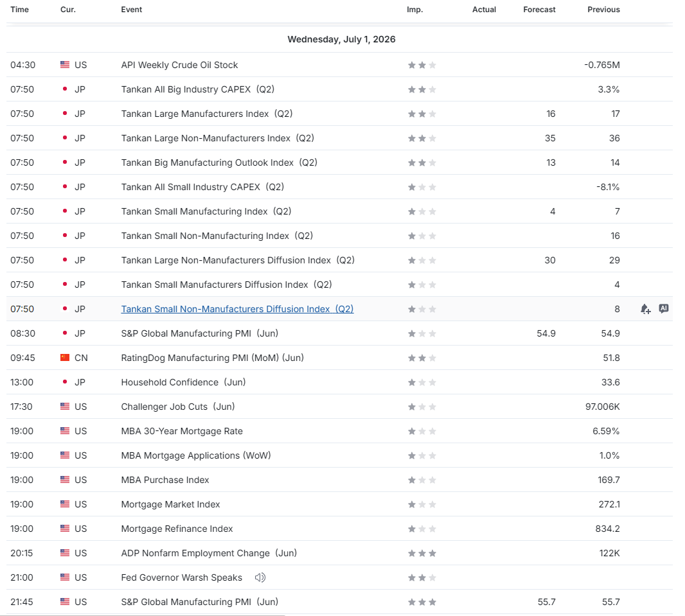The image size is (685, 616).
Task: Click the Japan flag on Household Confidence row
Action: click(65, 382)
